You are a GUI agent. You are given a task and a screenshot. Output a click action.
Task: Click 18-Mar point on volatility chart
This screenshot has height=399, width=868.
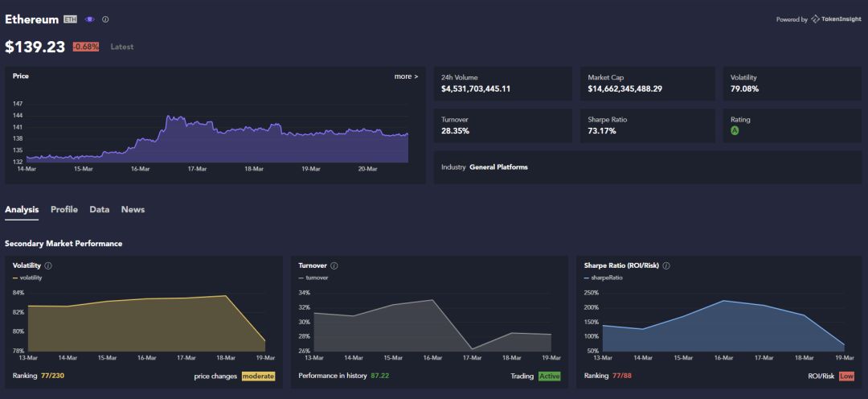226,295
